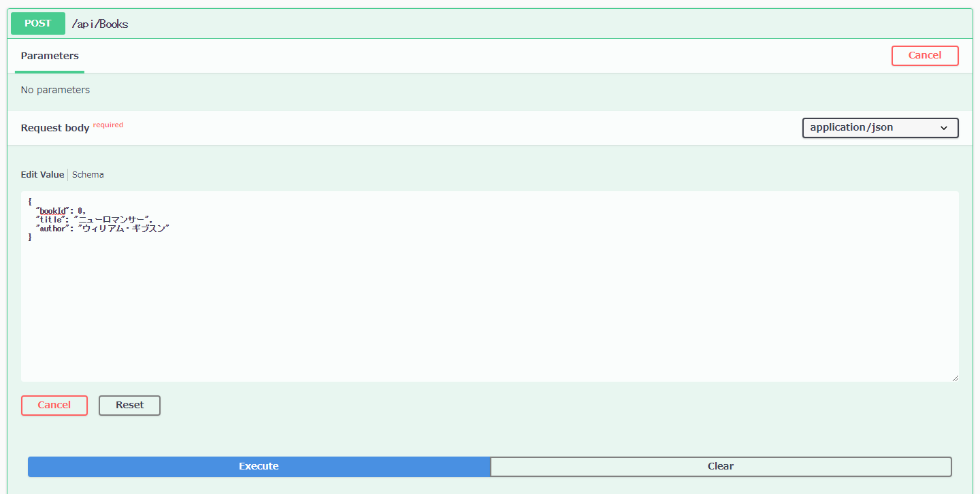The width and height of the screenshot is (980, 494).
Task: Open the application/json content type dropdown
Action: tap(881, 128)
